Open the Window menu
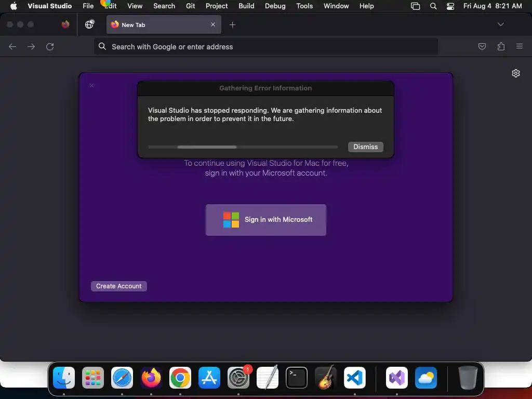The image size is (532, 399). pos(336,6)
